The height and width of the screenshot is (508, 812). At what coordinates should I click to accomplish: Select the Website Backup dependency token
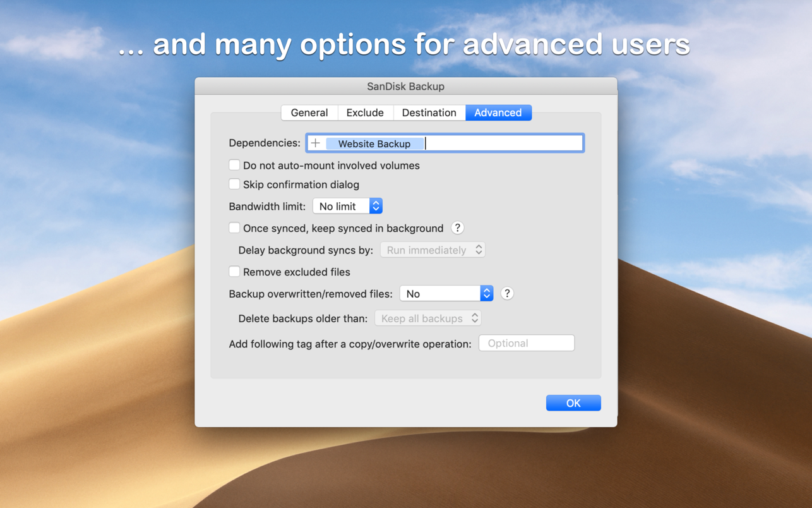(374, 143)
